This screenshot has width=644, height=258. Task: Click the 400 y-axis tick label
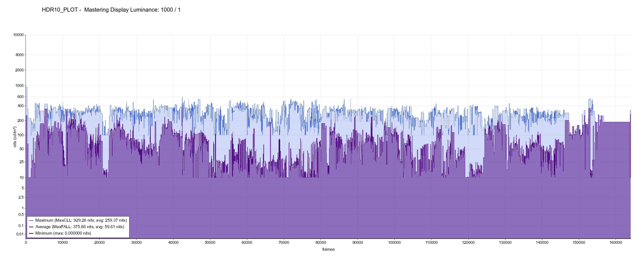[20, 106]
